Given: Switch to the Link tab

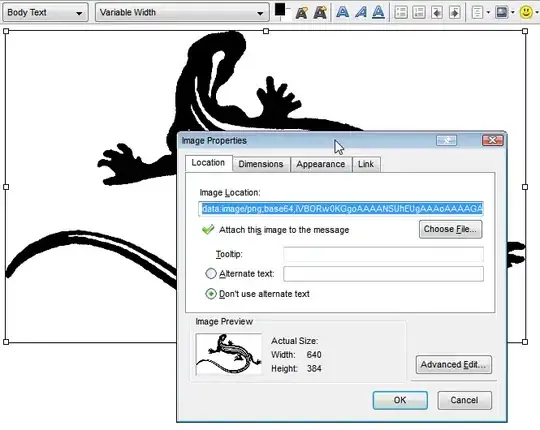Looking at the screenshot, I should [x=366, y=164].
